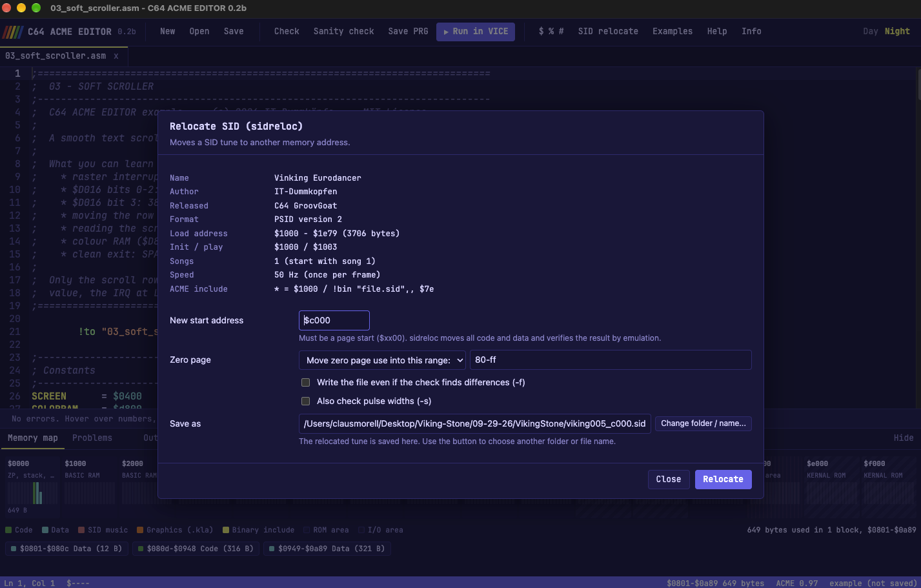Screen dimensions: 921x588
Task: Click New in the toolbar
Action: 168,32
